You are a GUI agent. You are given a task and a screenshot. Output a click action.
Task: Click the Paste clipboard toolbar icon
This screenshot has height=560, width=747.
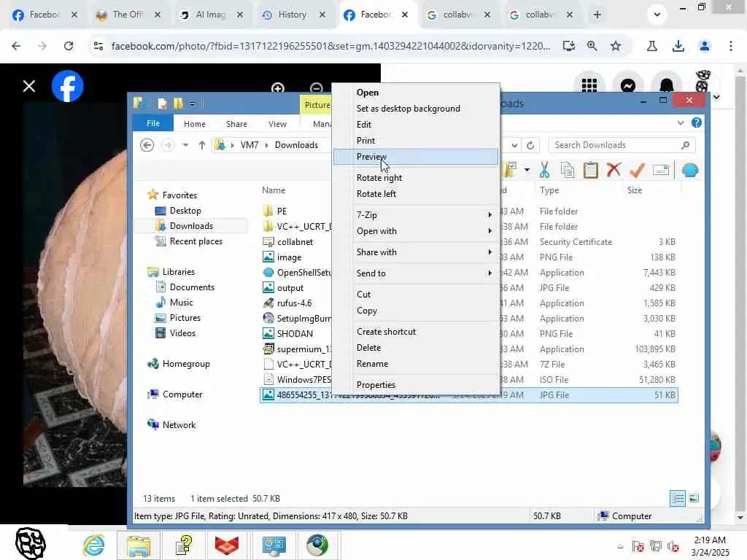pos(590,170)
